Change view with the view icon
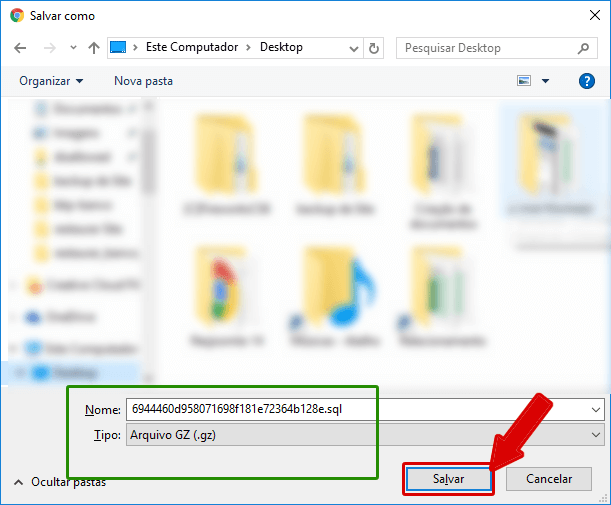Viewport: 611px width, 505px height. (x=524, y=81)
